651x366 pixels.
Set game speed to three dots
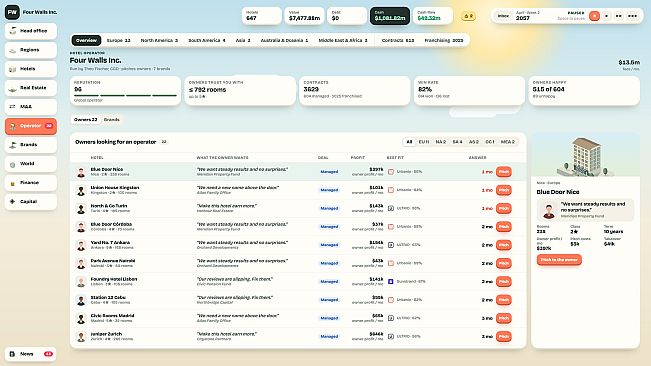click(632, 16)
